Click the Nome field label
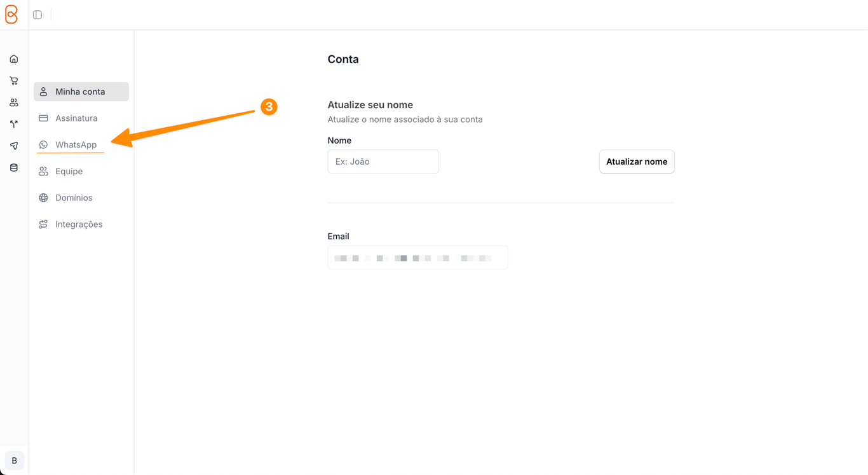This screenshot has width=868, height=475. click(339, 141)
